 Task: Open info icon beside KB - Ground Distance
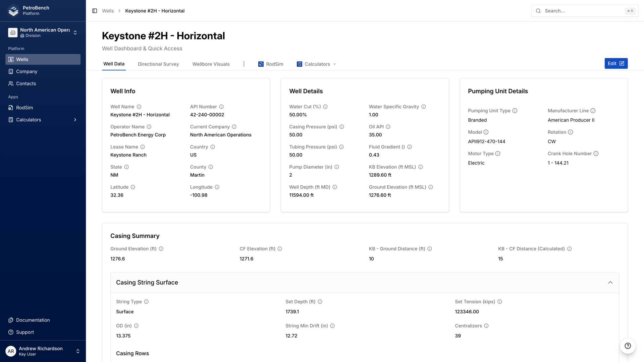click(x=430, y=249)
